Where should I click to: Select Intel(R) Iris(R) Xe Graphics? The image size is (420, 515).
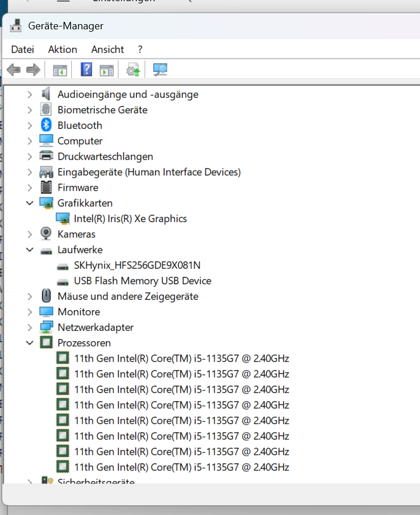[x=131, y=219]
